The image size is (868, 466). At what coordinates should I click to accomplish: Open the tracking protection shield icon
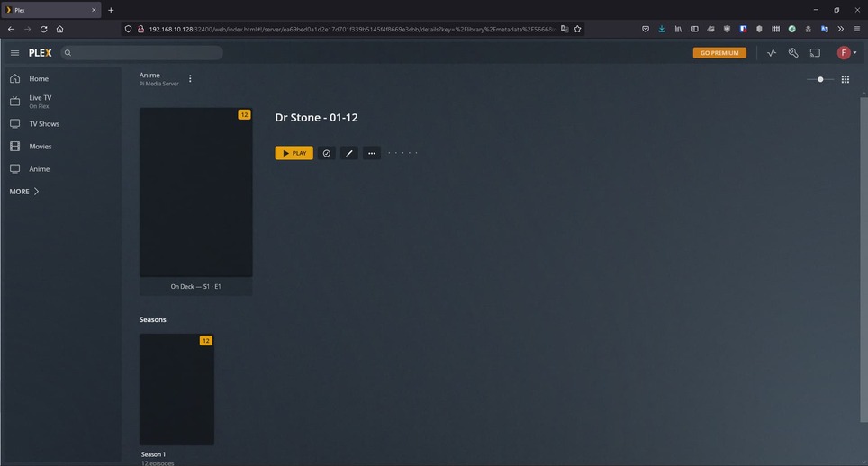pyautogui.click(x=128, y=30)
